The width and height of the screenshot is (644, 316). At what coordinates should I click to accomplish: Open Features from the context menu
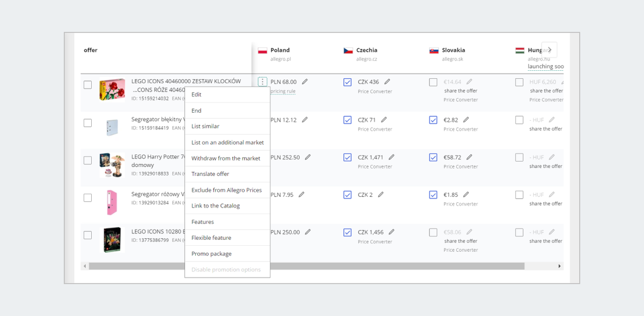(228, 222)
